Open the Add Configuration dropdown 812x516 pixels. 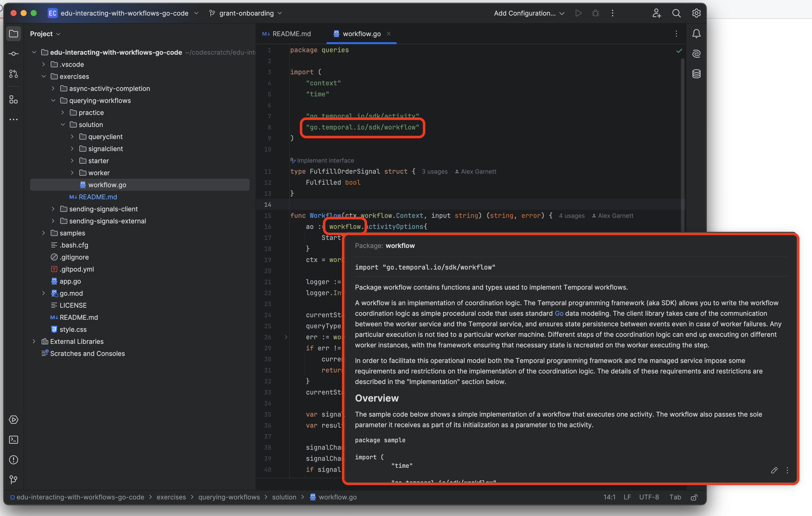pos(529,13)
